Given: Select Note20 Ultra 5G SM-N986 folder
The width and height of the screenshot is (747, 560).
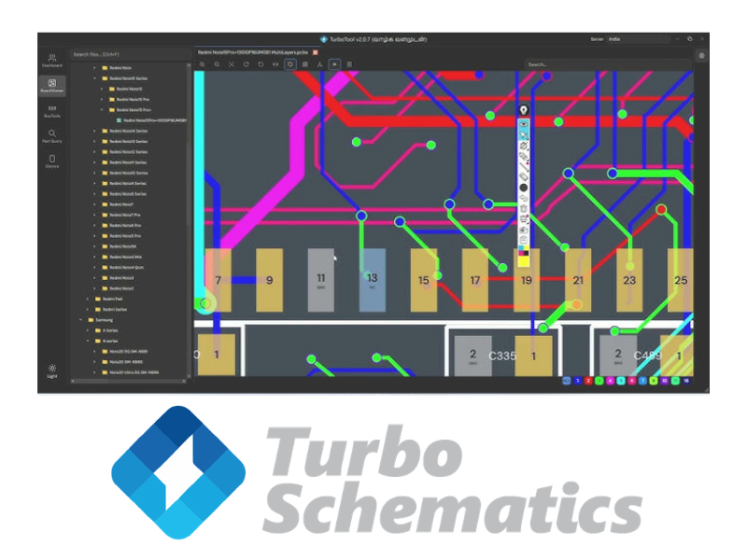Looking at the screenshot, I should 131,372.
